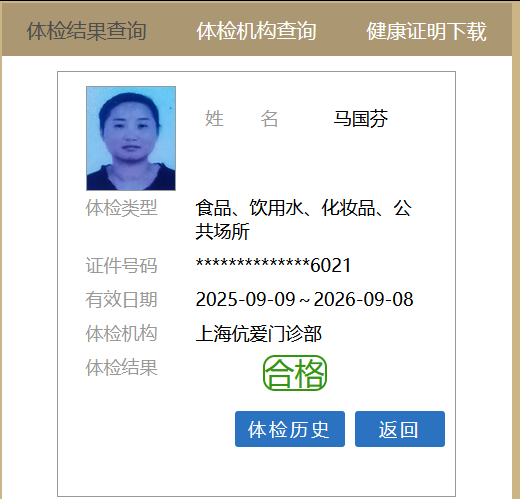
Task: Go to the 健康证明下载 tab
Action: pos(427,31)
